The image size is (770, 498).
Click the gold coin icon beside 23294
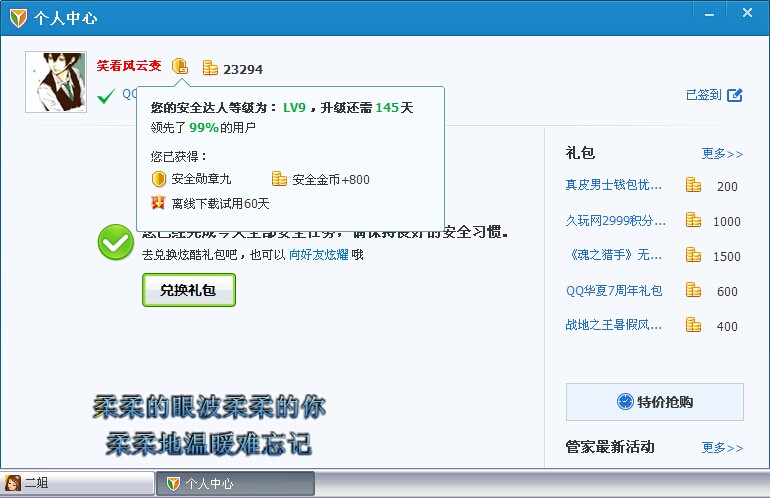(x=210, y=68)
